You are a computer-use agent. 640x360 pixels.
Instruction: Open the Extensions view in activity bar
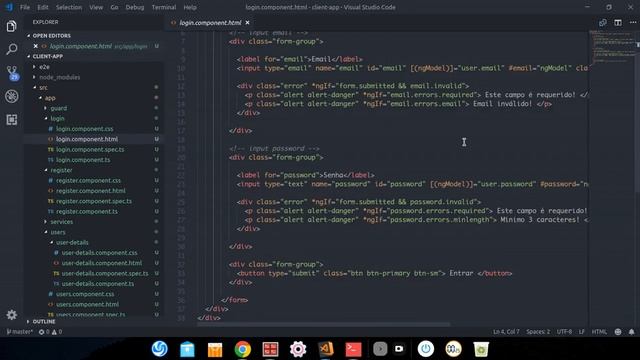[11, 120]
